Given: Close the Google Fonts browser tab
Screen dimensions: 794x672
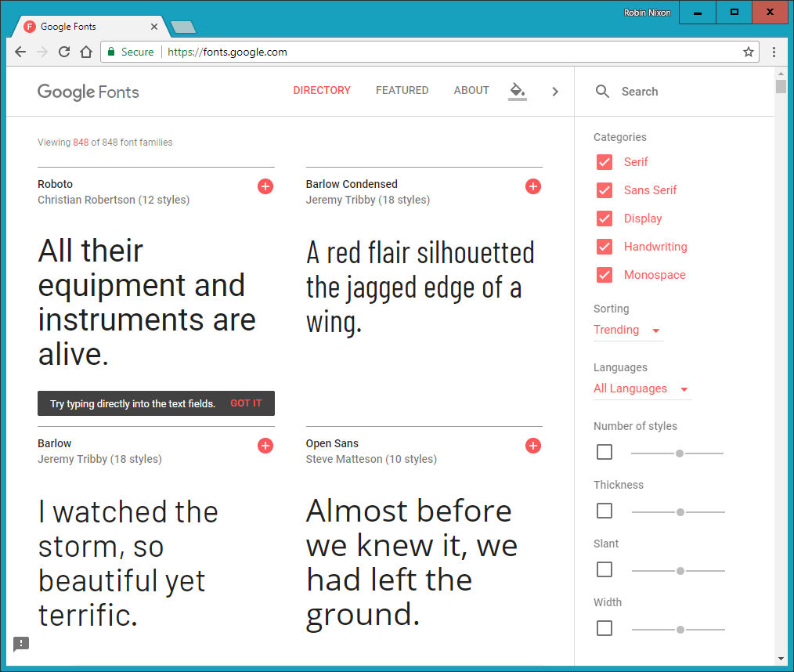Looking at the screenshot, I should coord(154,27).
